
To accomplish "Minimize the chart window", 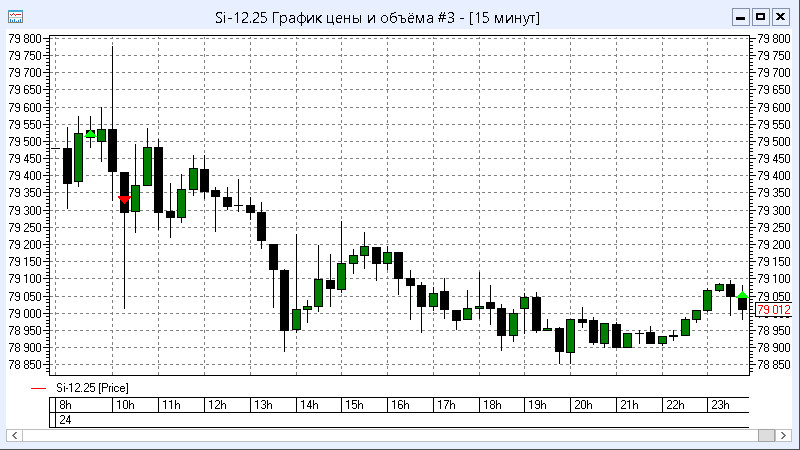I will (741, 17).
